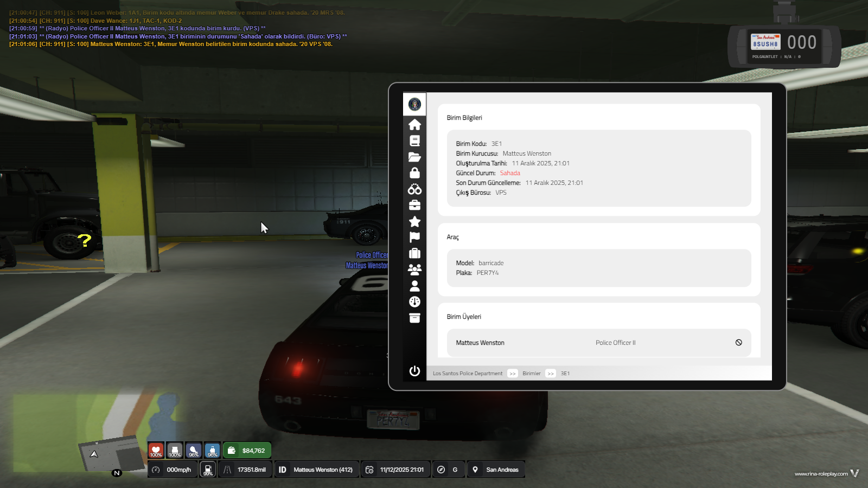868x488 pixels.
Task: Open the folder icon in the tablet sidebar
Action: click(414, 157)
